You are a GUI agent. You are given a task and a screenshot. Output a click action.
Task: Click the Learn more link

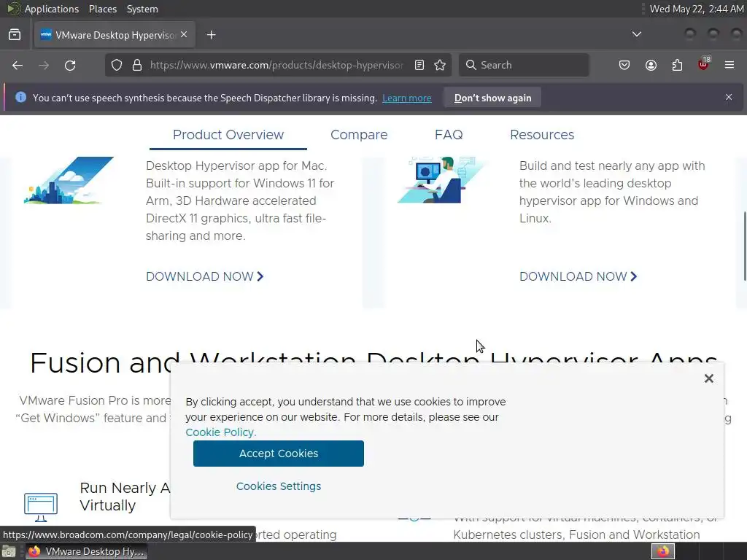click(407, 98)
